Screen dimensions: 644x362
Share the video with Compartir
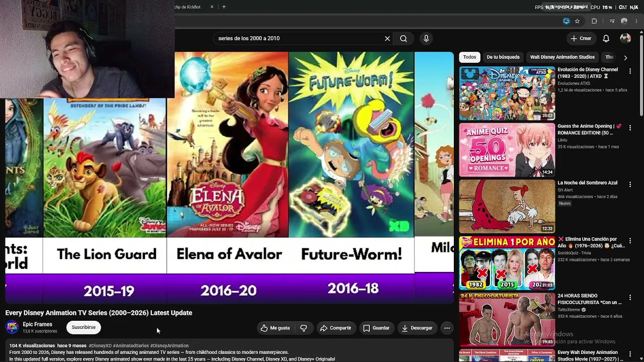click(x=336, y=328)
